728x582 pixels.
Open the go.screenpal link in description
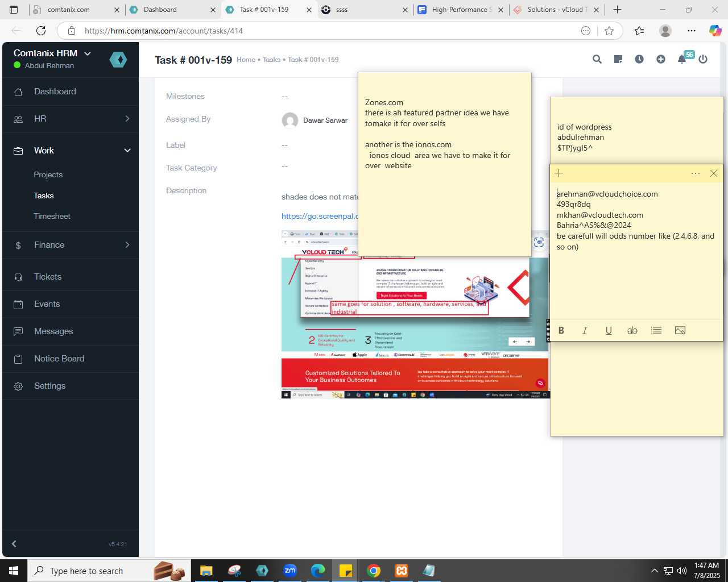point(320,216)
